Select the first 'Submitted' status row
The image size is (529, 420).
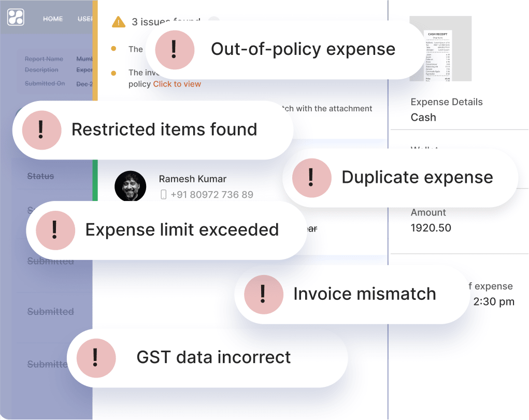tap(52, 261)
